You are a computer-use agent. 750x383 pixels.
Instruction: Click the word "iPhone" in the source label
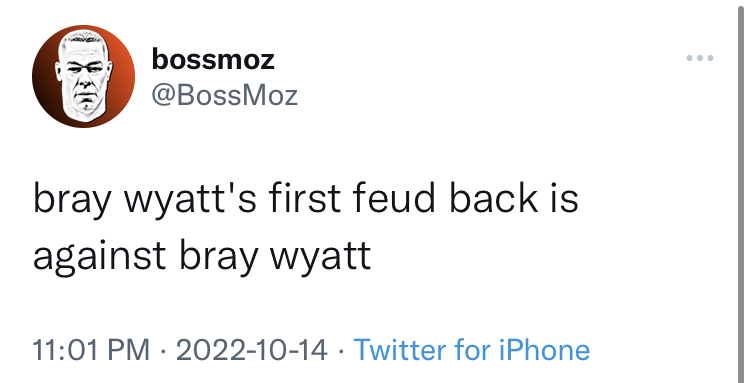pyautogui.click(x=544, y=350)
